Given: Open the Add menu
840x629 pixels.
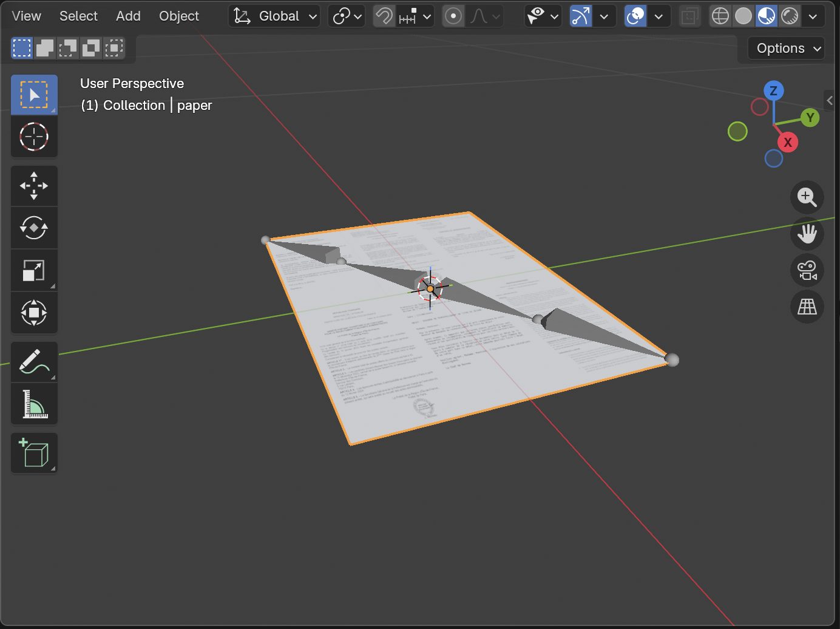Looking at the screenshot, I should tap(128, 16).
